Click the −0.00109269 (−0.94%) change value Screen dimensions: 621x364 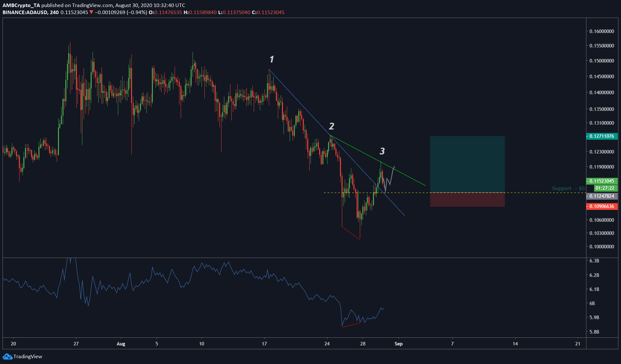[x=121, y=12]
